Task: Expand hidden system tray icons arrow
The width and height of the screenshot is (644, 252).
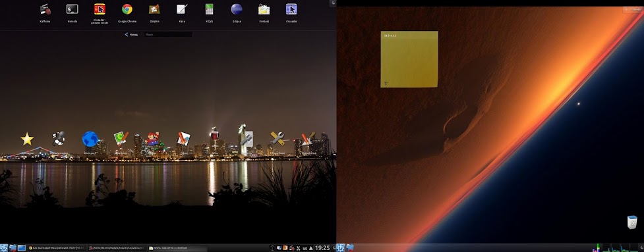Action: click(311, 248)
